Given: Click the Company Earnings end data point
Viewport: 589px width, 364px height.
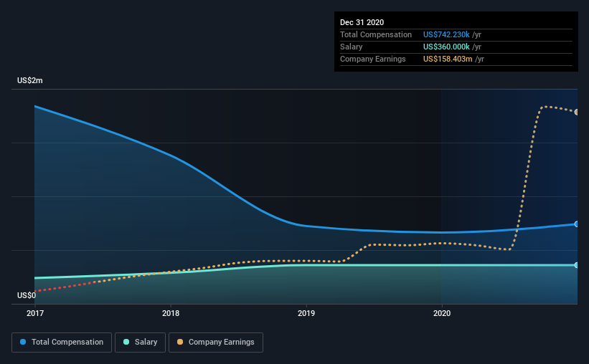Looking at the screenshot, I should coord(577,112).
